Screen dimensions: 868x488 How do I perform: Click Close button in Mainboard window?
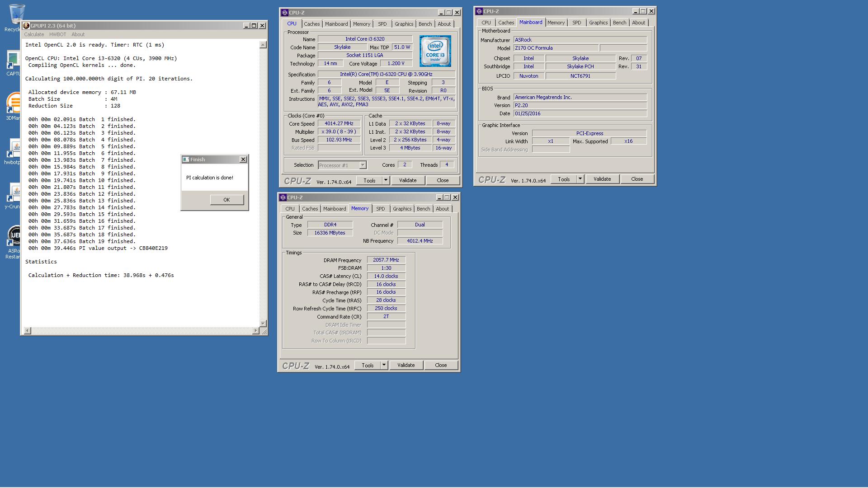tap(637, 179)
